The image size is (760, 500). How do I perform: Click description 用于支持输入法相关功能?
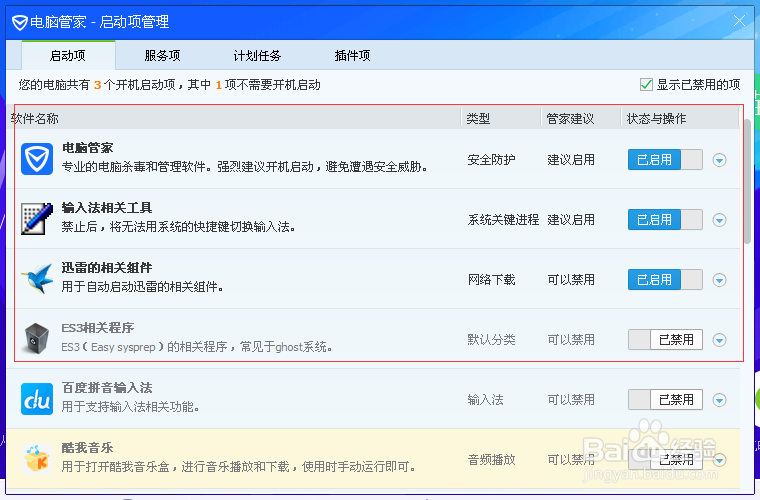[130, 407]
